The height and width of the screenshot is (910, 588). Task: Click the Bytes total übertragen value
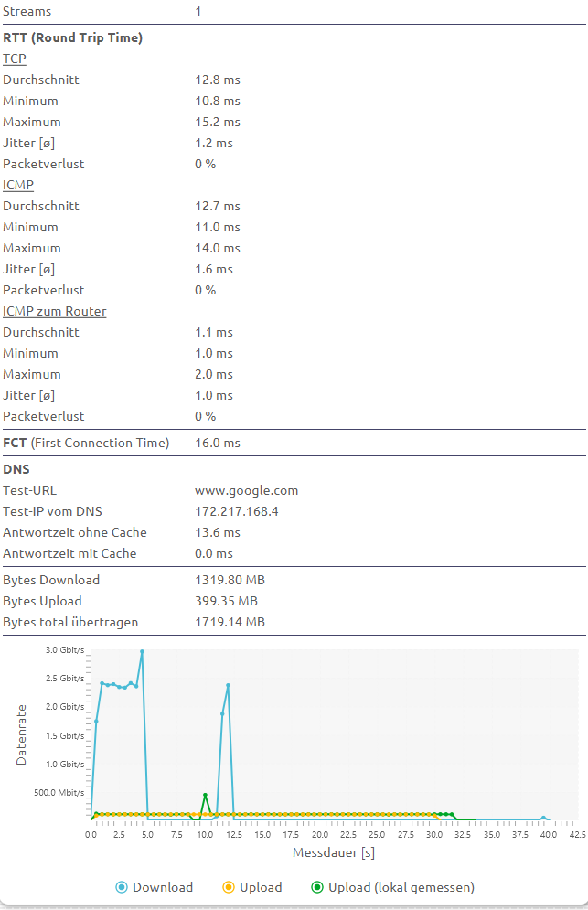tap(230, 622)
